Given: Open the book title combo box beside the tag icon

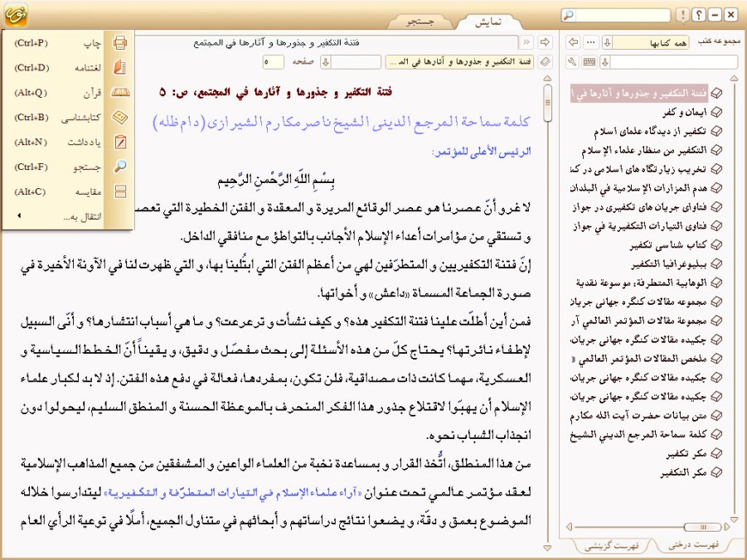Looking at the screenshot, I should point(459,62).
